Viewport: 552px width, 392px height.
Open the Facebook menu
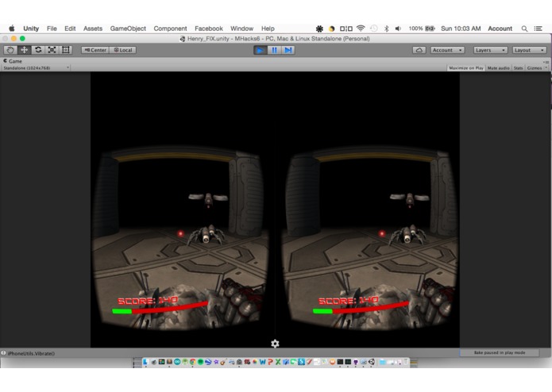tap(209, 29)
